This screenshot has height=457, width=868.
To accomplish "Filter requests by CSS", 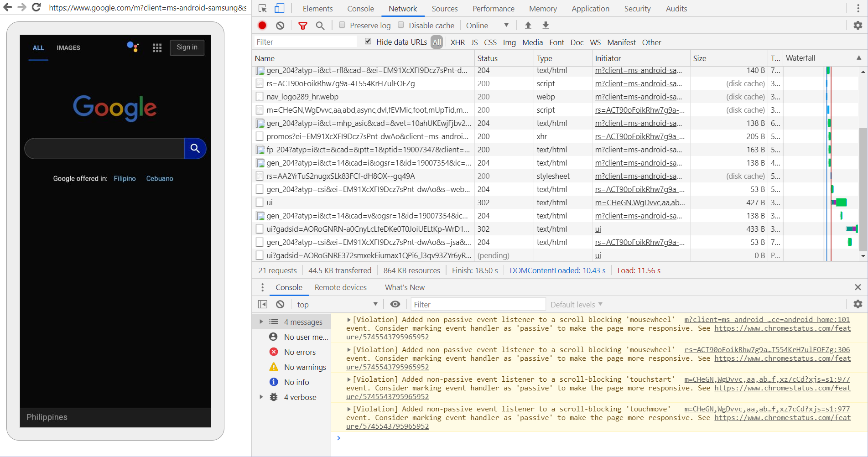I will coord(490,42).
